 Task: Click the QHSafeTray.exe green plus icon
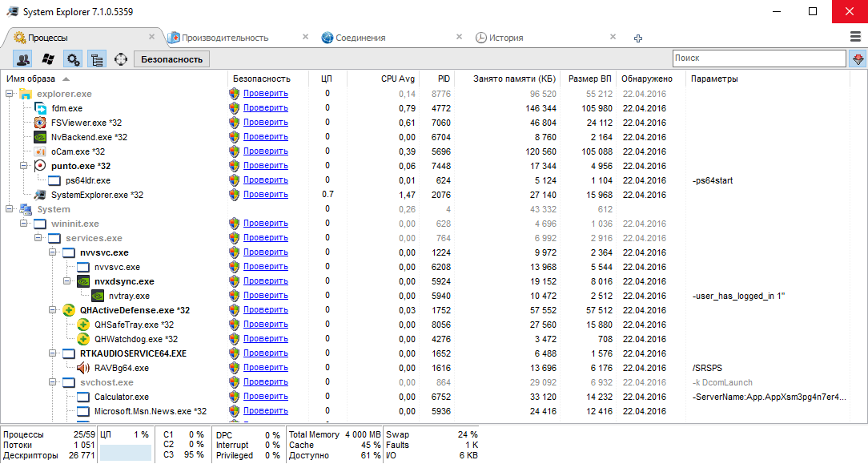click(x=83, y=325)
